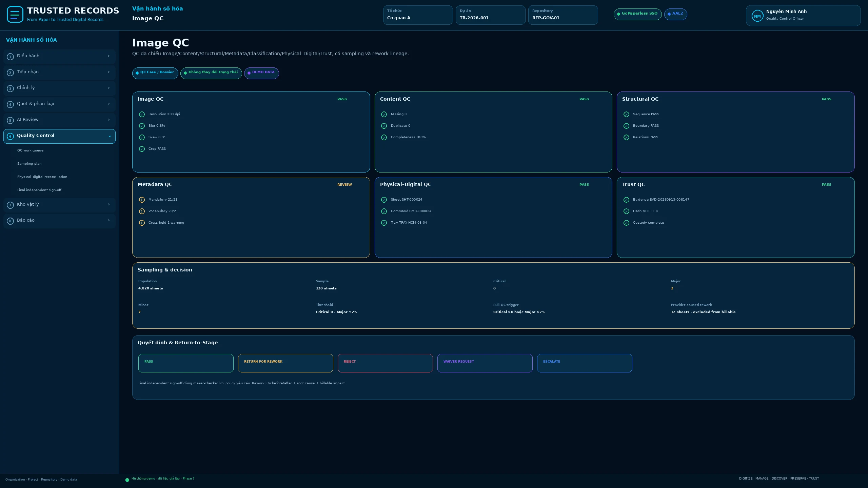The height and width of the screenshot is (488, 868).
Task: Click the WAIVER REQUEST button
Action: (x=485, y=363)
